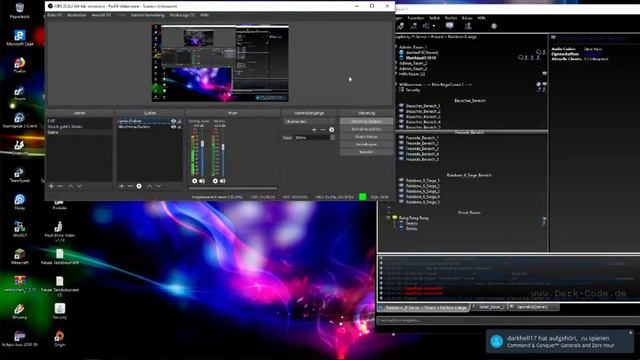Click the TeamSpeak chat message input field
Screen dimensions: 640x360
508,320
